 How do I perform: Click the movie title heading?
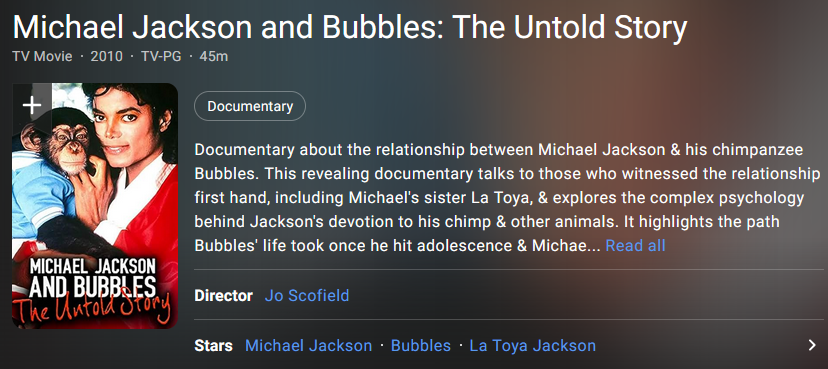tap(350, 27)
